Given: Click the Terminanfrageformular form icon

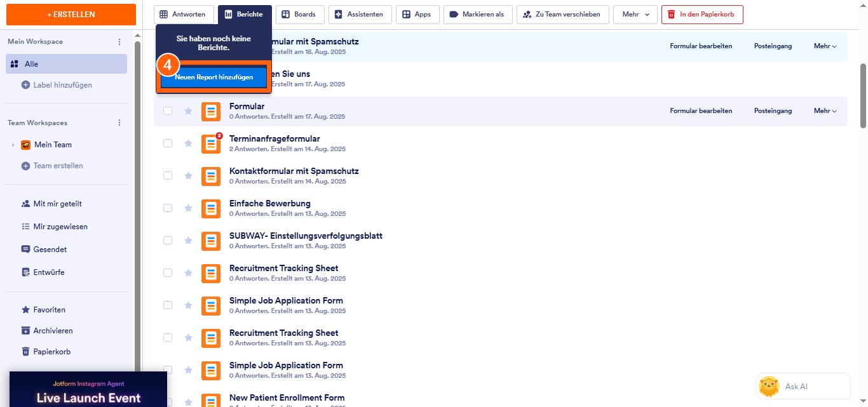Looking at the screenshot, I should 211,144.
